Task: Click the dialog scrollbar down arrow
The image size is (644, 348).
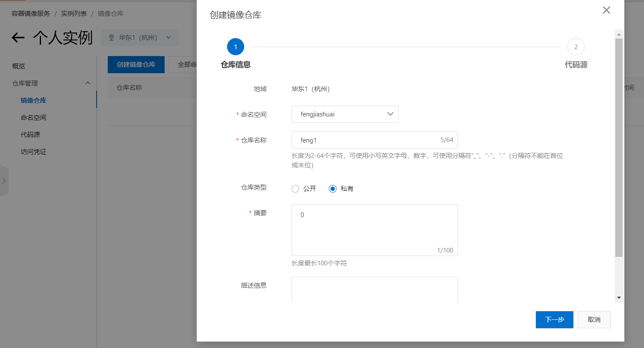Action: 619,297
